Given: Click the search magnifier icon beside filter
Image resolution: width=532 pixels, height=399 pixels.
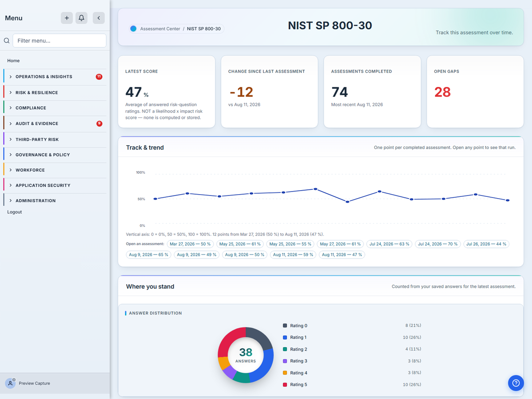Looking at the screenshot, I should point(7,40).
